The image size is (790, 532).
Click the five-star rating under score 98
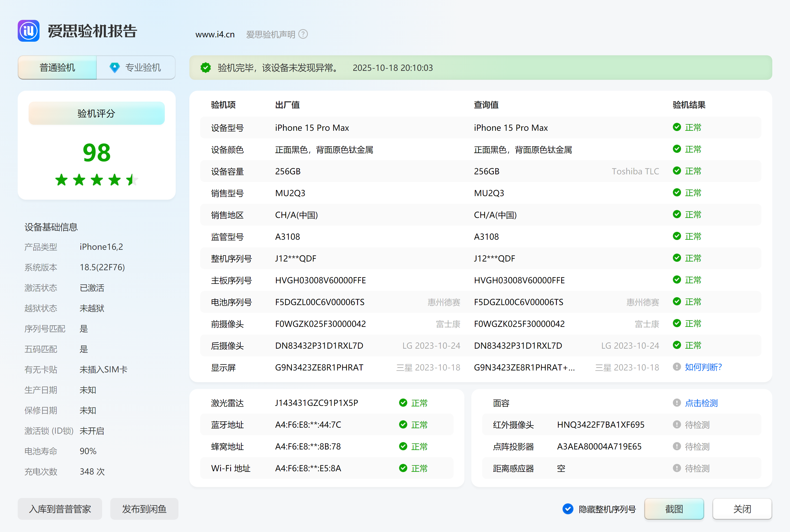[x=97, y=180]
